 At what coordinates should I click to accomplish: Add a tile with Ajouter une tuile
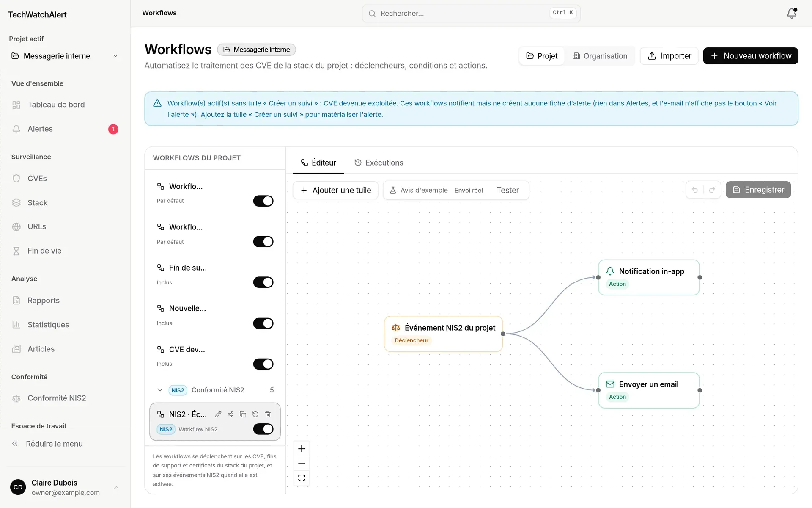tap(336, 190)
